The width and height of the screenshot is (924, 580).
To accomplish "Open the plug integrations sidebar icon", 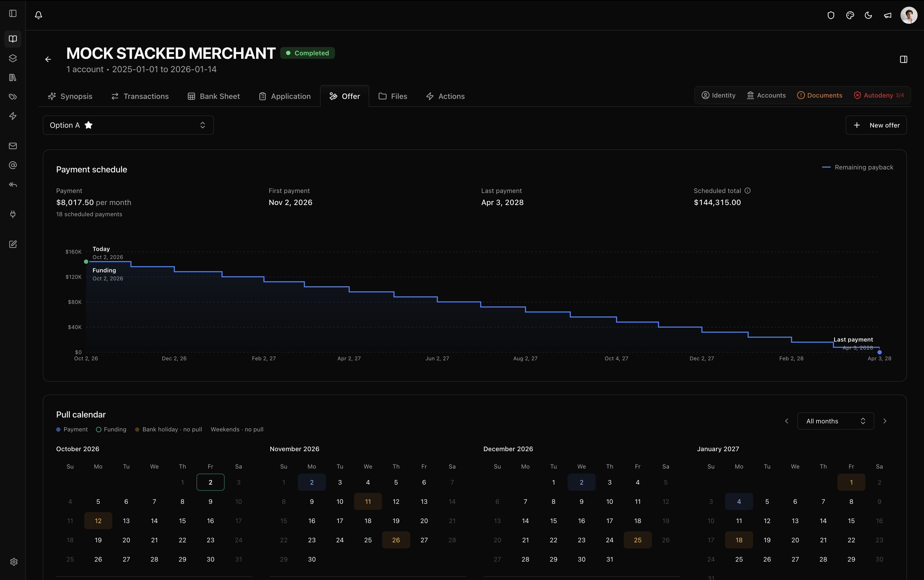I will point(13,214).
